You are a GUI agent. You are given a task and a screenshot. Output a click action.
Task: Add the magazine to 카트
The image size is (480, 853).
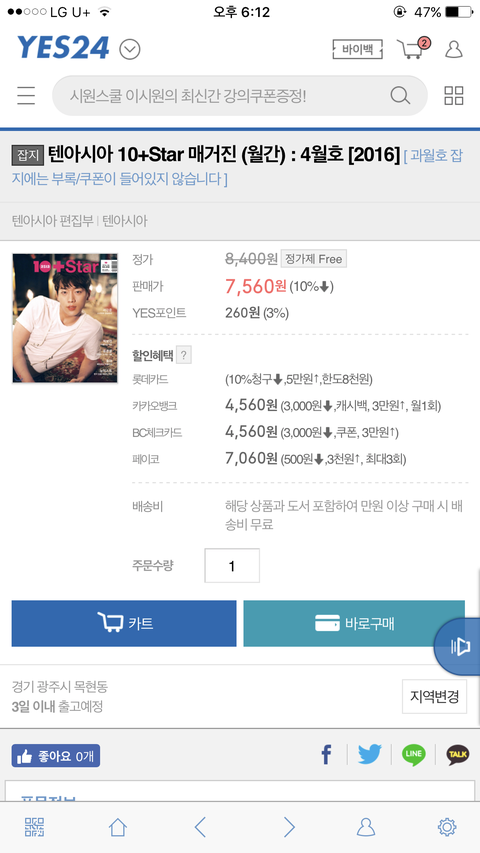(124, 623)
